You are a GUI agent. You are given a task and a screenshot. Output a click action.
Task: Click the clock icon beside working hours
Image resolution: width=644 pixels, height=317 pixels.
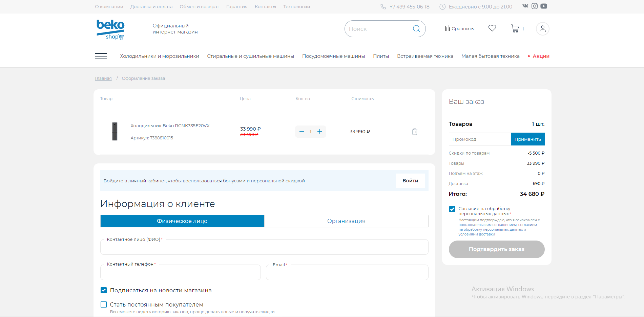pos(442,7)
